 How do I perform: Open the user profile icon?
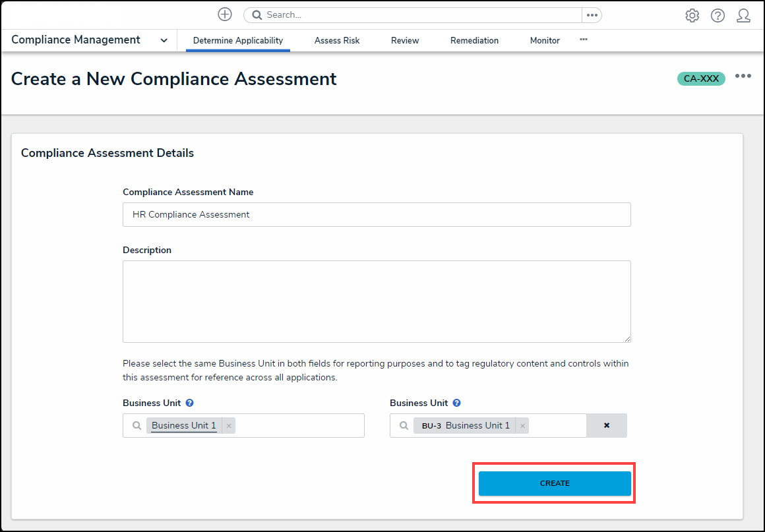[743, 16]
